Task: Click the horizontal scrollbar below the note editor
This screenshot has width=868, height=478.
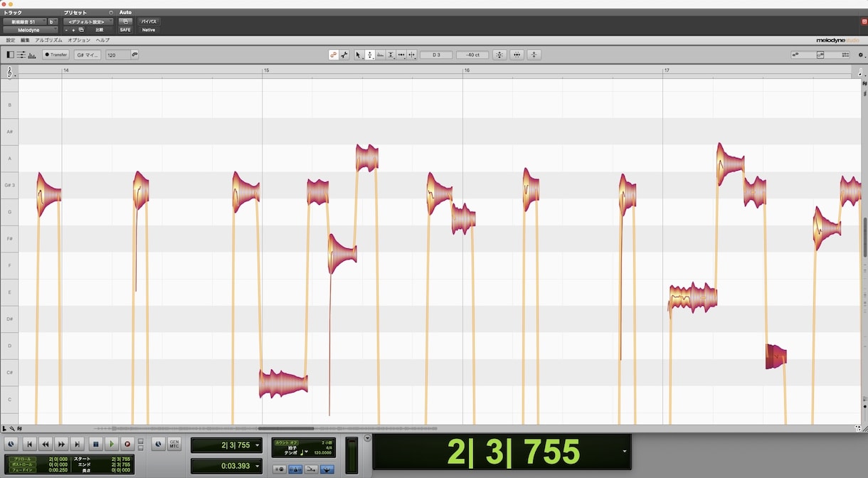Action: 286,428
